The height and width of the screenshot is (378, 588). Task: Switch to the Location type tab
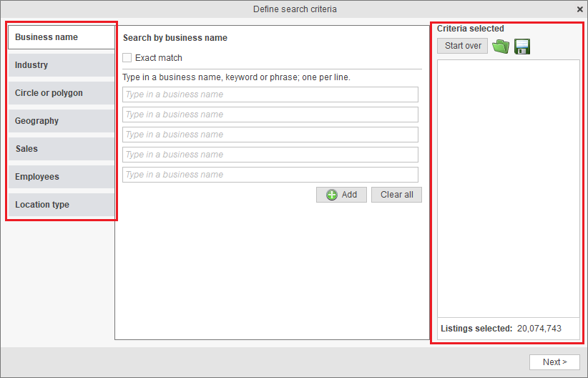pyautogui.click(x=62, y=205)
